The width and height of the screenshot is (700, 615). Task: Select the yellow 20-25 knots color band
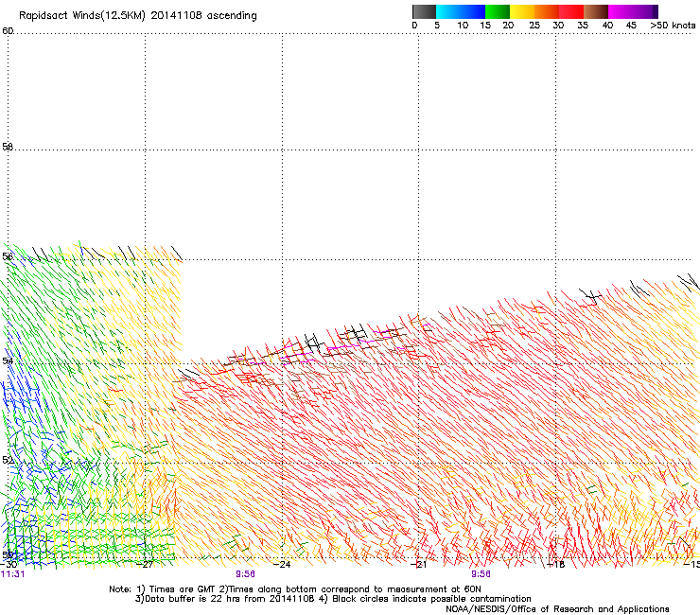(522, 11)
